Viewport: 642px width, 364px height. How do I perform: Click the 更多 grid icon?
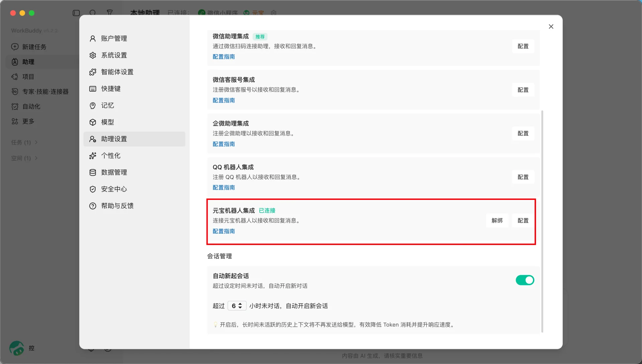tap(15, 121)
